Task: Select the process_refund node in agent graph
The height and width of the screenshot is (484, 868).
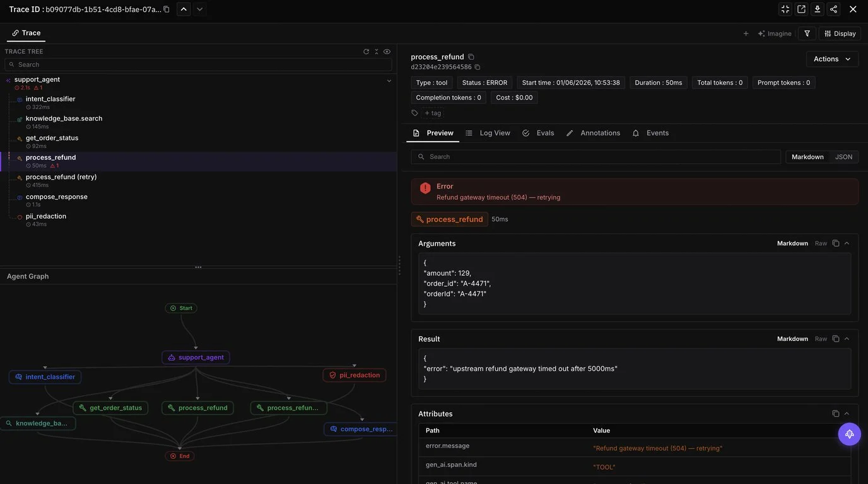Action: point(197,408)
